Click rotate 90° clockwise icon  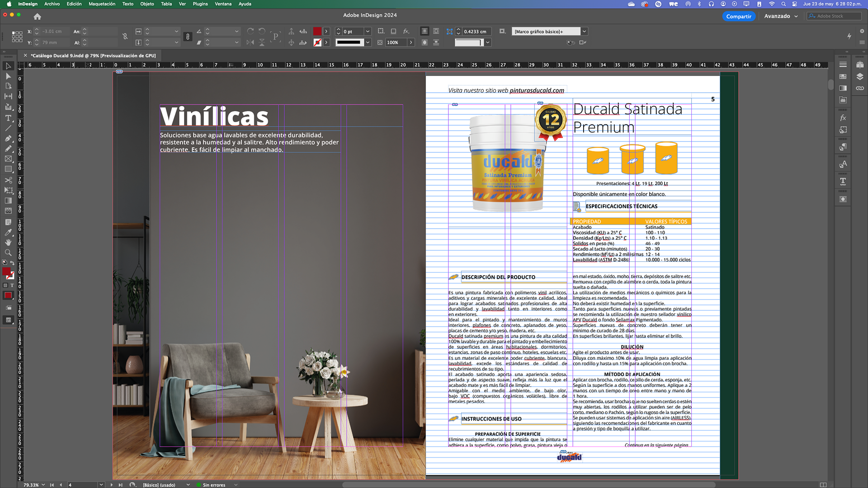(x=250, y=31)
